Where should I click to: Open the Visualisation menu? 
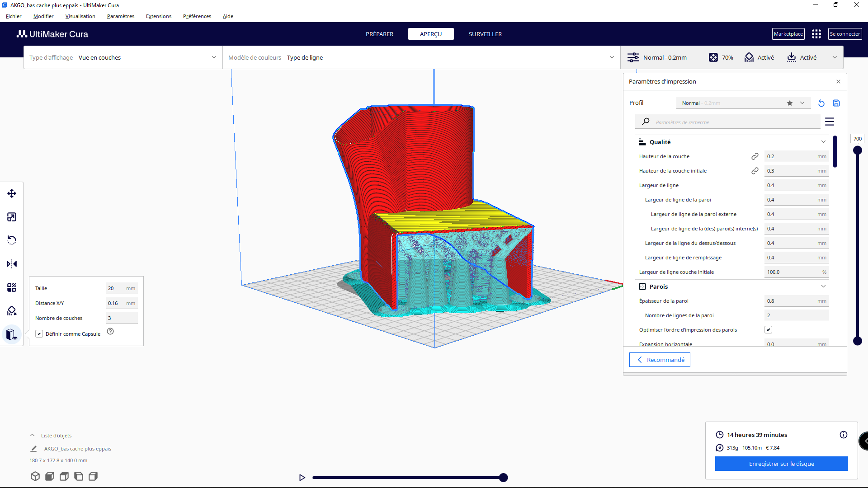[x=80, y=16]
